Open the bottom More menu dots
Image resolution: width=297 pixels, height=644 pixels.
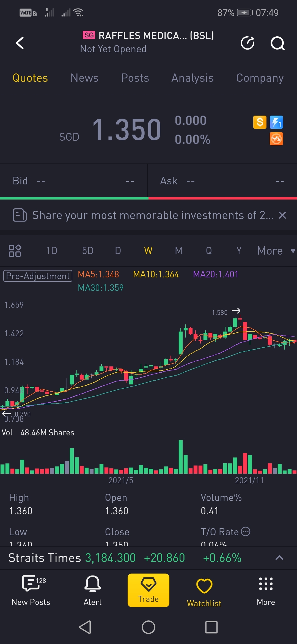[266, 590]
